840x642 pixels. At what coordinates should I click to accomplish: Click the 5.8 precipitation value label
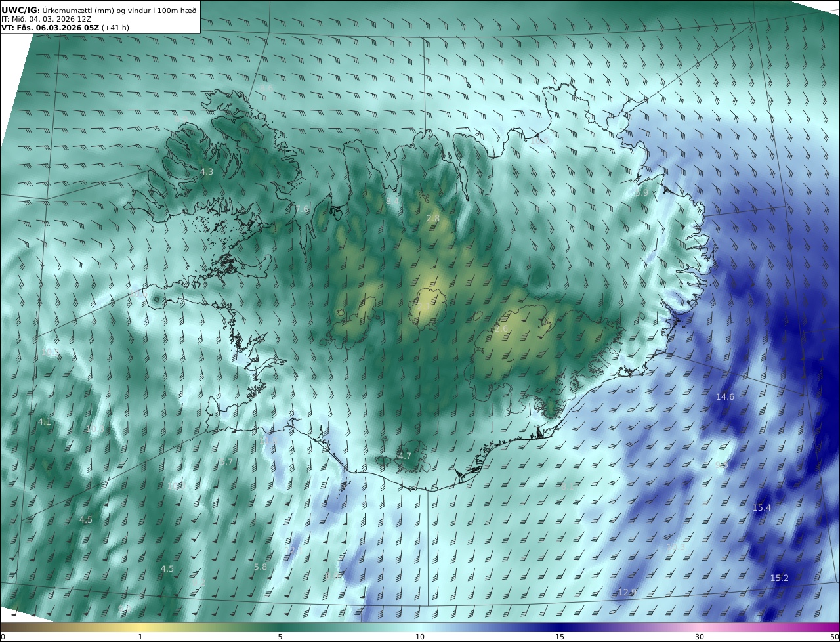[261, 567]
